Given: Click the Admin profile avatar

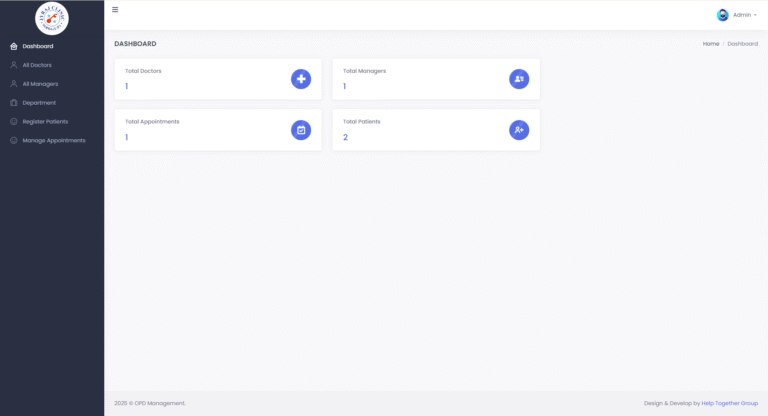Looking at the screenshot, I should click(722, 15).
